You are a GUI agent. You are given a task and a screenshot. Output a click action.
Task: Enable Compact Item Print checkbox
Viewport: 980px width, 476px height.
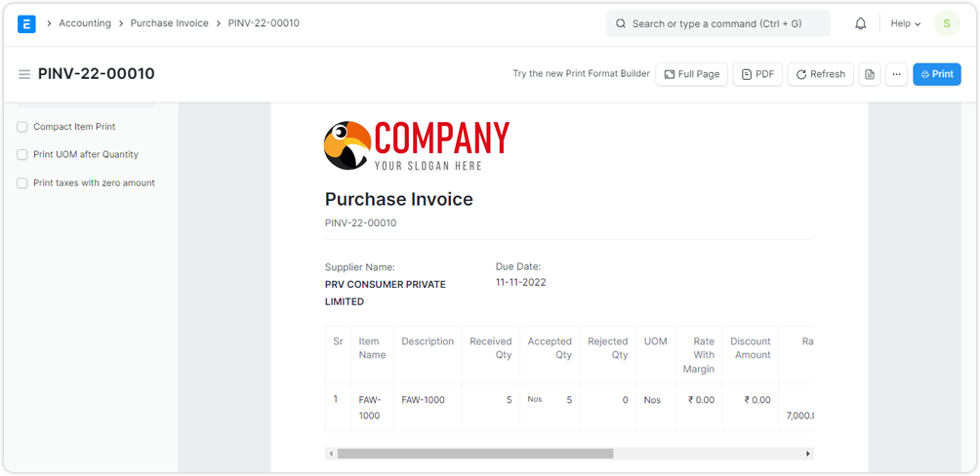[x=22, y=127]
